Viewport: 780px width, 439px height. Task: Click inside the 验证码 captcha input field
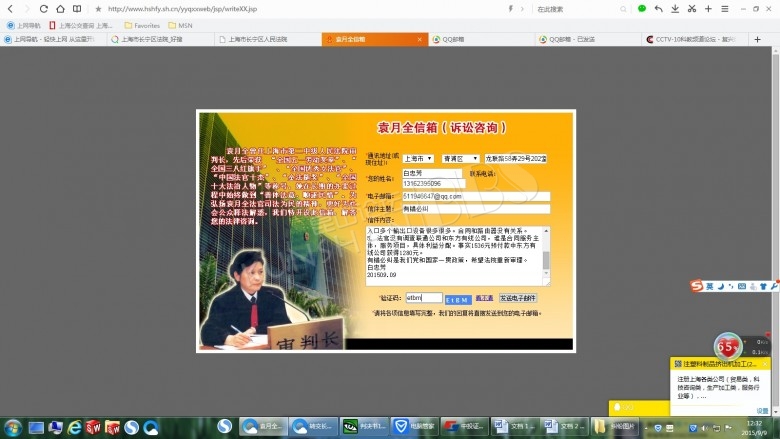(x=423, y=298)
